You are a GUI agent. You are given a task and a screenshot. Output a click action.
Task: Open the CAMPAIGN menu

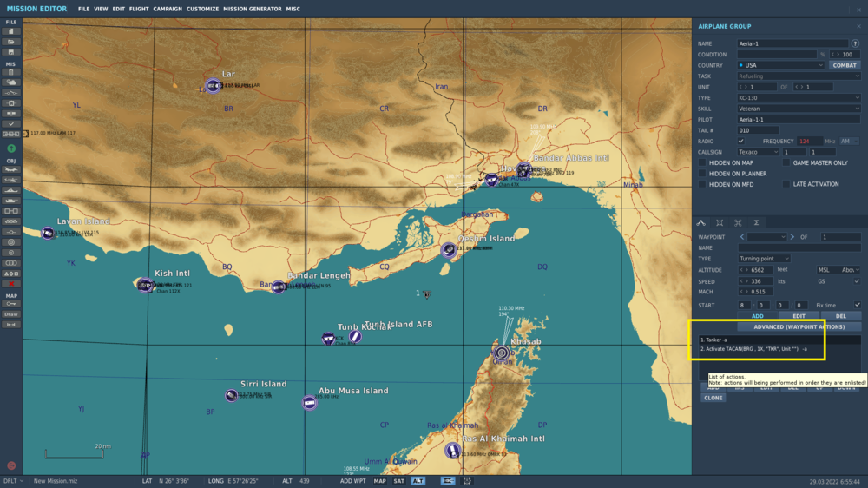[x=168, y=9]
